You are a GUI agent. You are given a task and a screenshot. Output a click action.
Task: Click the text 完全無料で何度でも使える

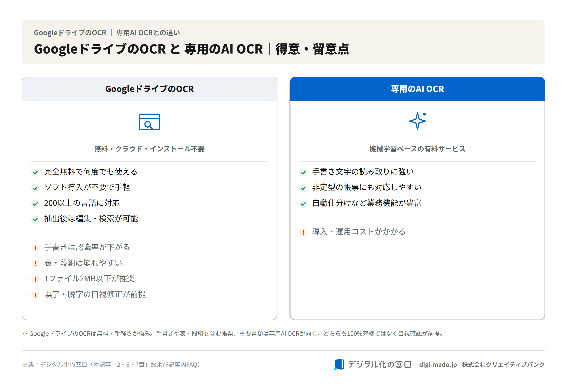91,172
